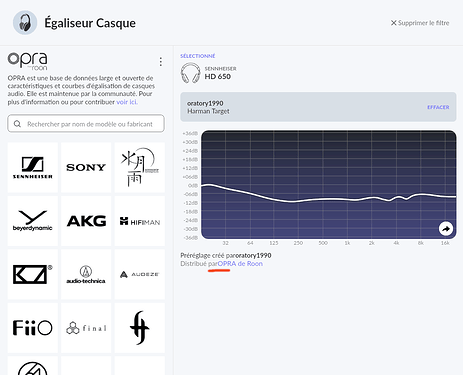Open the three-dot OPRA options menu

pos(161,62)
